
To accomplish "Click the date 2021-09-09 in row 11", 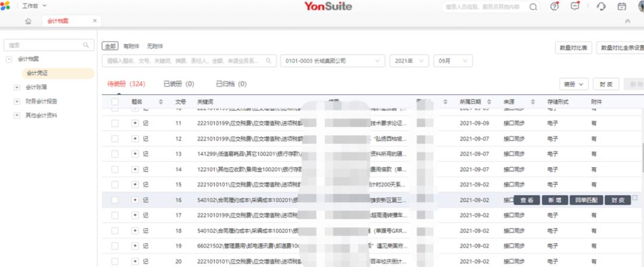I will pyautogui.click(x=475, y=123).
